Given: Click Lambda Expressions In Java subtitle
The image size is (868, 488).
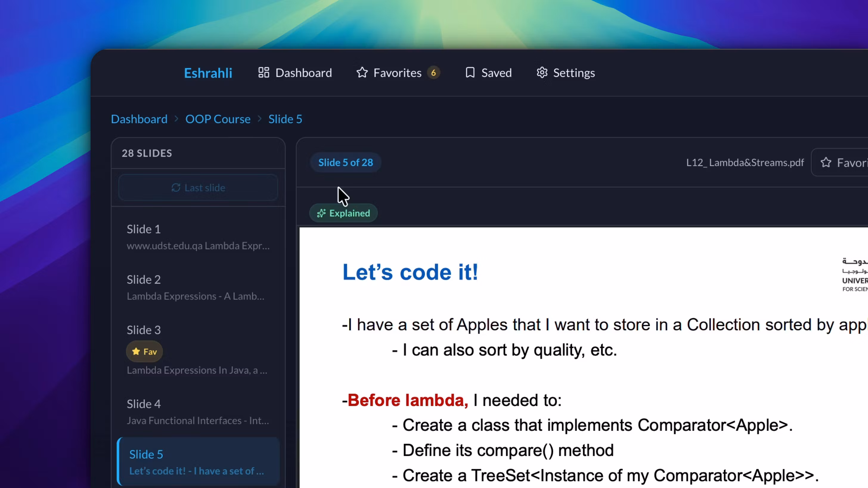Looking at the screenshot, I should coord(197,370).
